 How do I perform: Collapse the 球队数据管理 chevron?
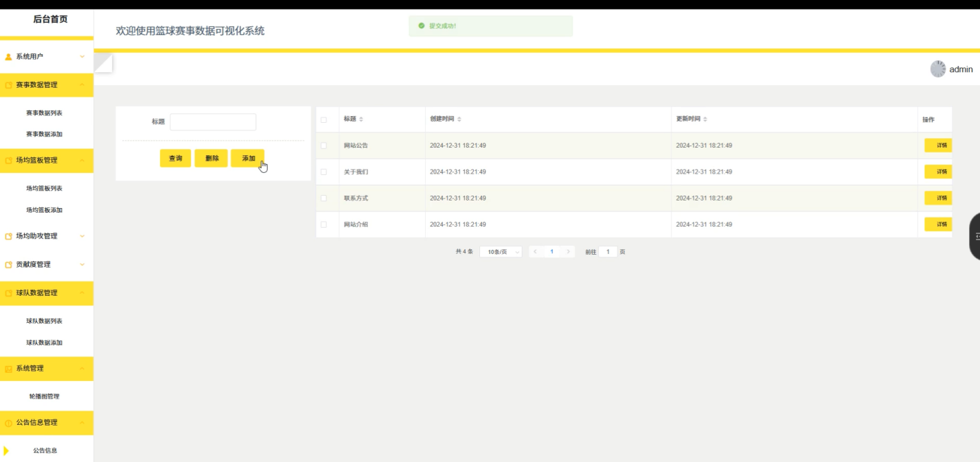(82, 293)
